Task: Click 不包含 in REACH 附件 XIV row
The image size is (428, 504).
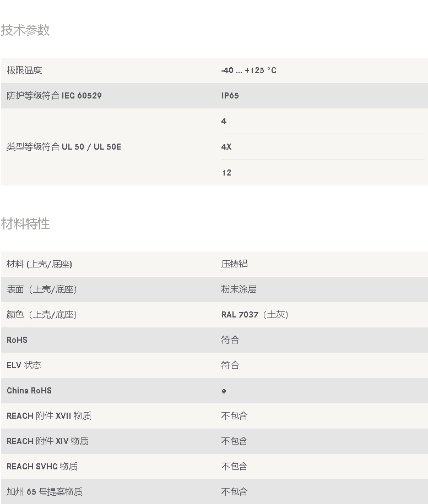Action: tap(234, 441)
